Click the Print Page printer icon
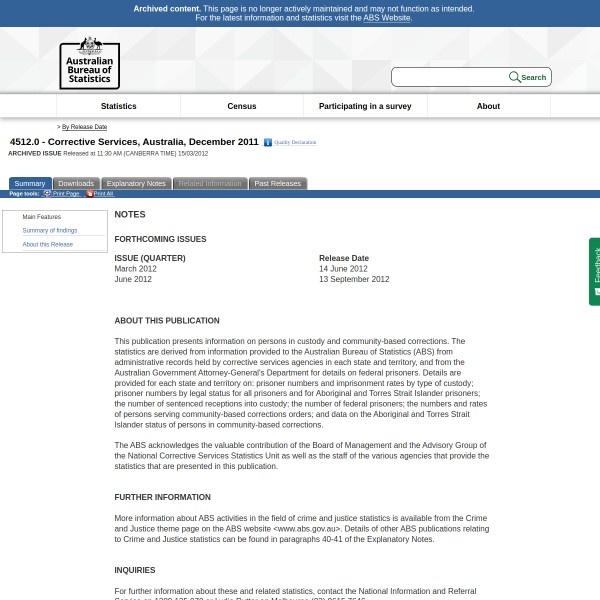Screen dimensions: 600x600 point(47,193)
